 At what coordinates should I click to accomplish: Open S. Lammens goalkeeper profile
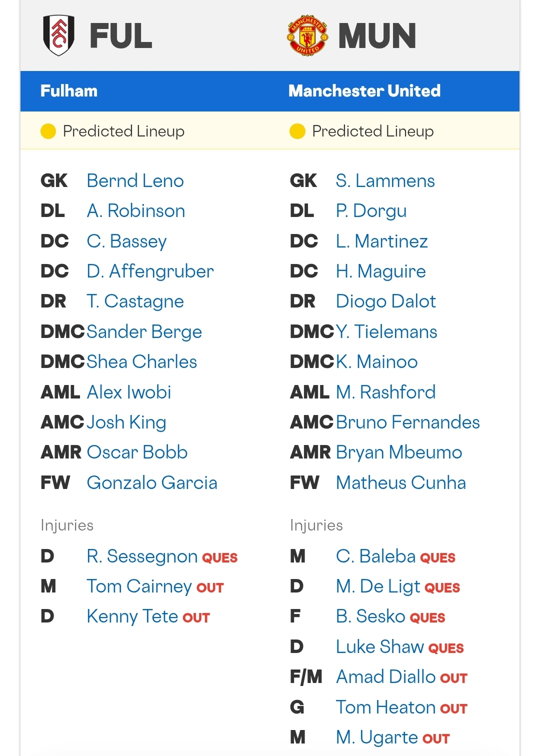(x=385, y=180)
